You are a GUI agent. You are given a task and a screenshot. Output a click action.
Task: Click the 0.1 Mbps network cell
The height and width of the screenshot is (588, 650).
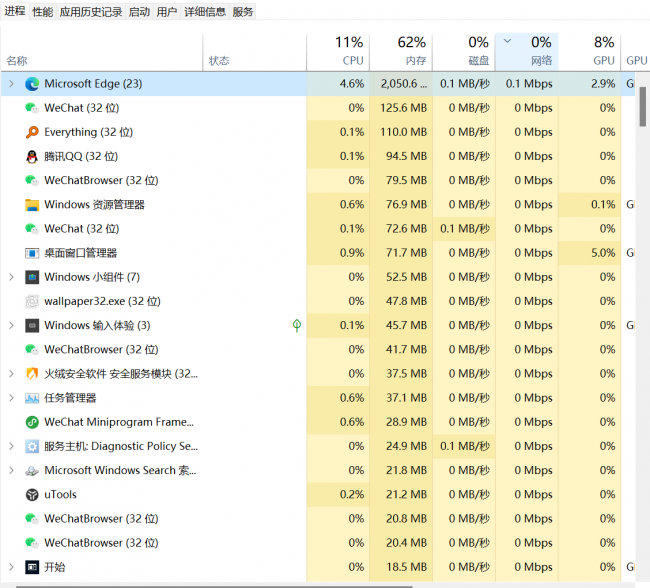point(529,84)
